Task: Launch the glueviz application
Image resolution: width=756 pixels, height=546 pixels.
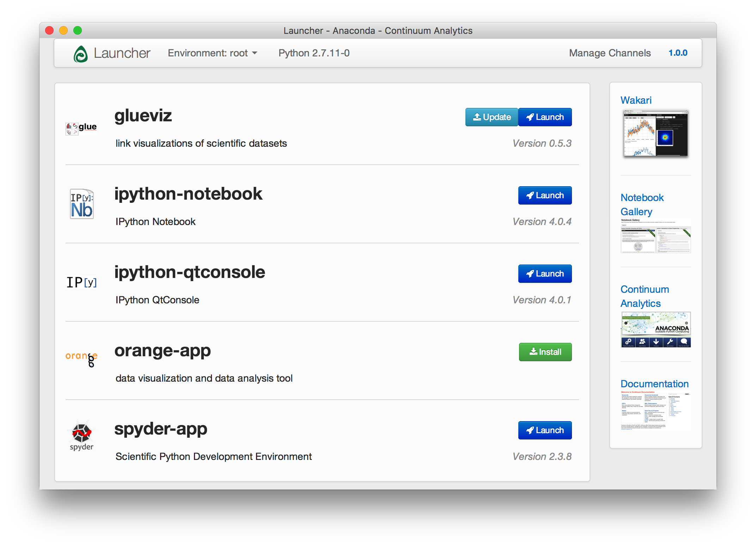Action: pos(545,117)
